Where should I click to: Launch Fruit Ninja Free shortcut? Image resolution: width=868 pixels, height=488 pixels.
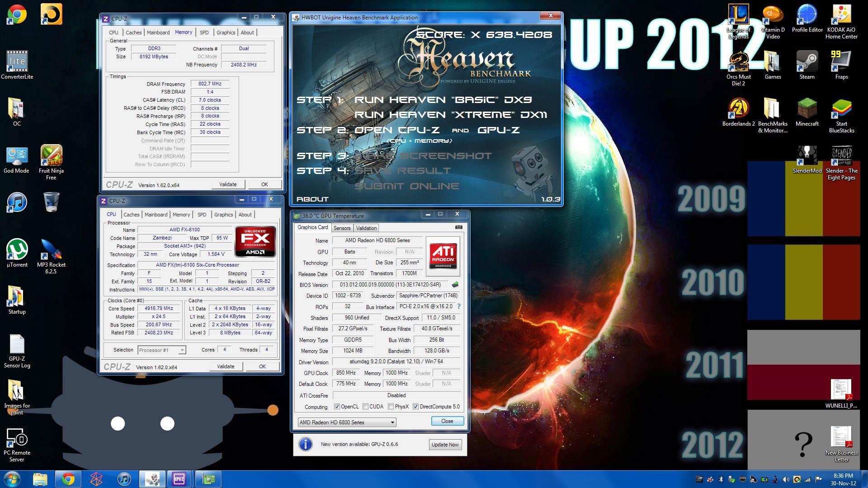pyautogui.click(x=51, y=163)
